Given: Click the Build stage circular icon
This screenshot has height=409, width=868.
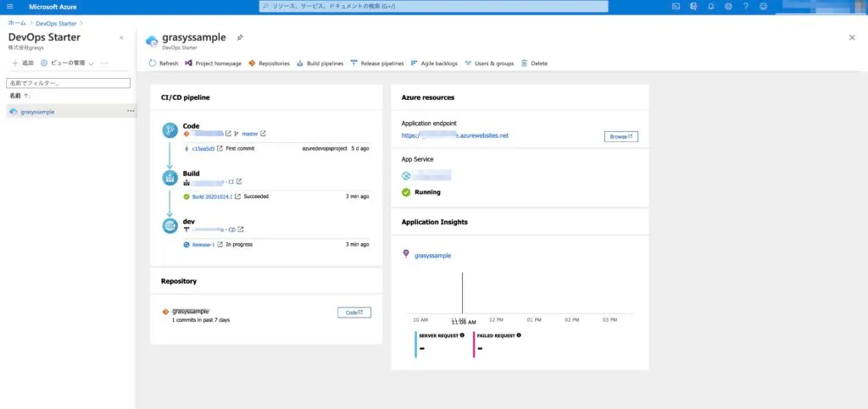Looking at the screenshot, I should (x=170, y=178).
